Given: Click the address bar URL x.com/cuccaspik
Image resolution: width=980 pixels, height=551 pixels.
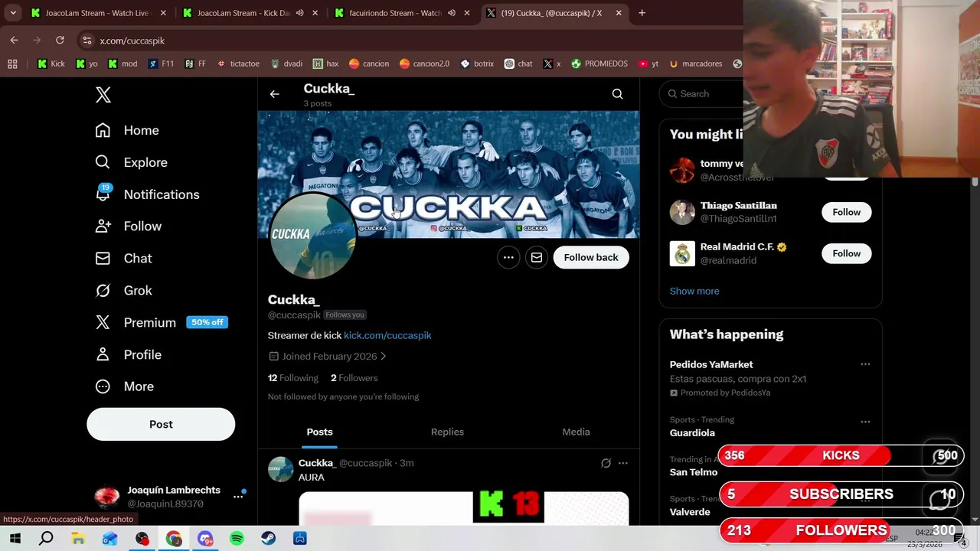Looking at the screenshot, I should tap(132, 41).
